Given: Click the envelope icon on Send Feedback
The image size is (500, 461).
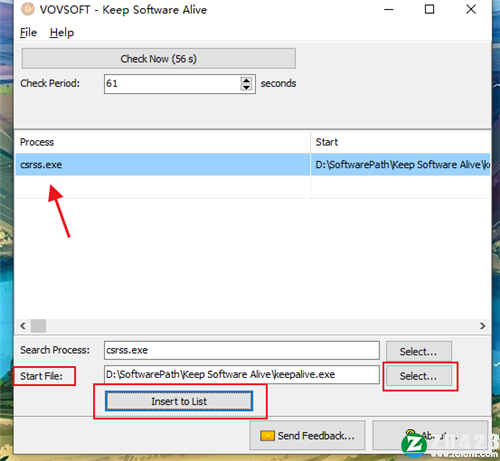Looking at the screenshot, I should pyautogui.click(x=267, y=436).
